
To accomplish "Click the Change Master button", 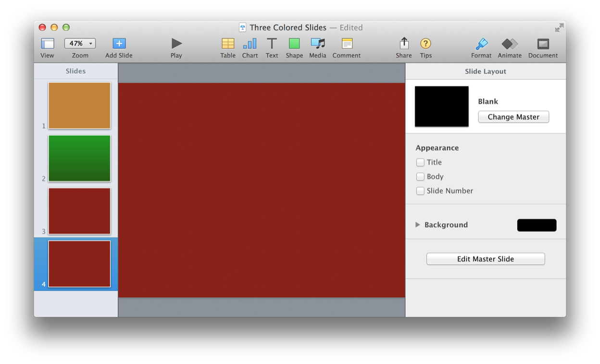I will pos(513,117).
